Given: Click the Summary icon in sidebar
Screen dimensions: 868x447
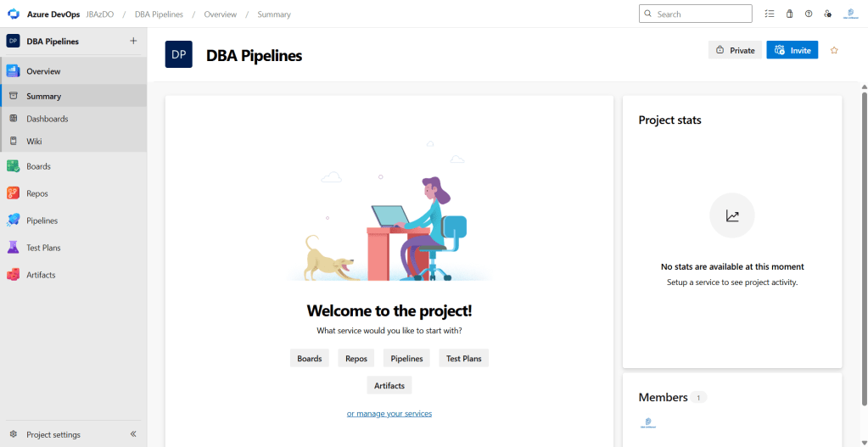Looking at the screenshot, I should 14,96.
